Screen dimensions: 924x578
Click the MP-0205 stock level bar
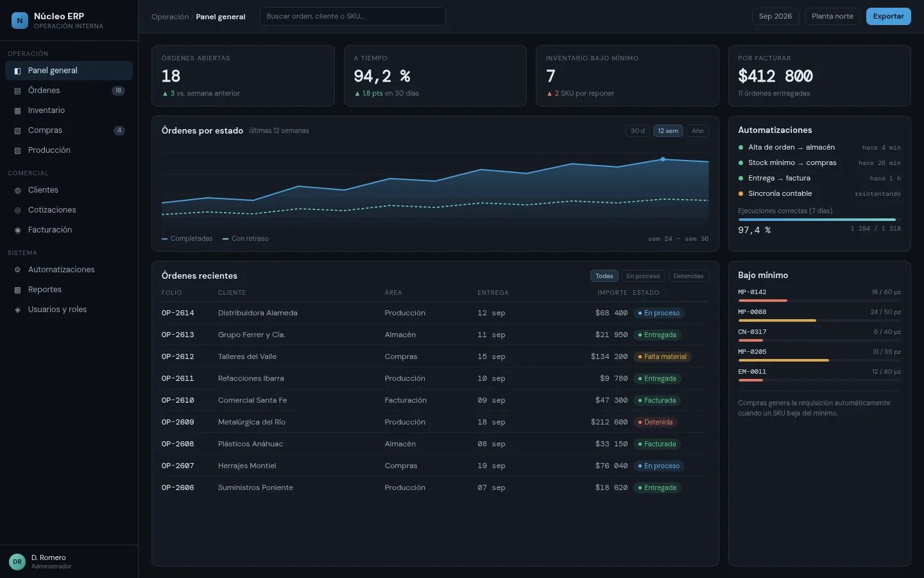pos(819,360)
